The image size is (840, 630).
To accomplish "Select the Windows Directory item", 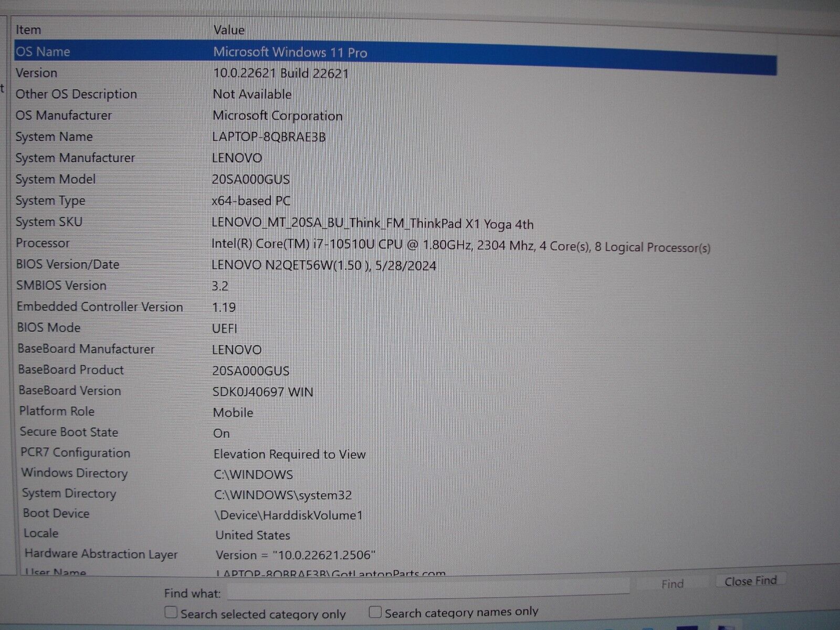I will click(75, 473).
